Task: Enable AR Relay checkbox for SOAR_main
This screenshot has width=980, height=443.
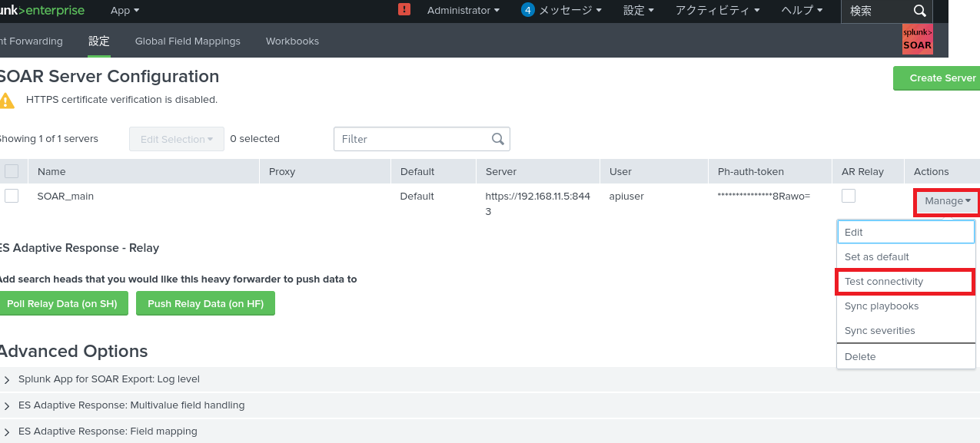Action: 849,196
